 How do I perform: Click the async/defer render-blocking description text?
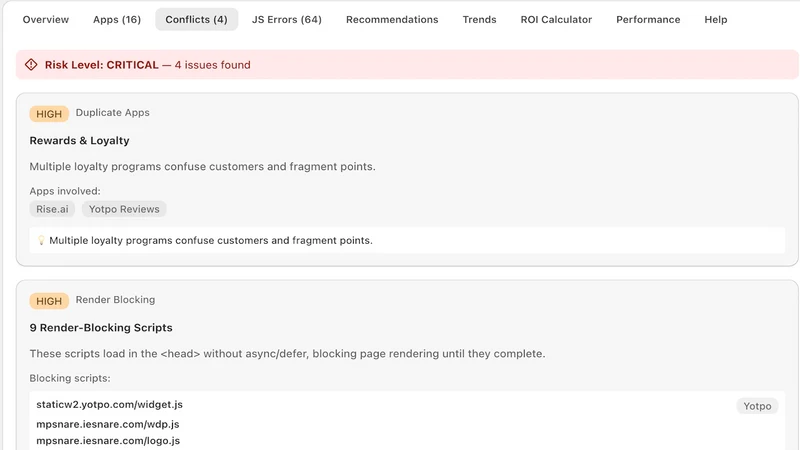[x=287, y=354]
